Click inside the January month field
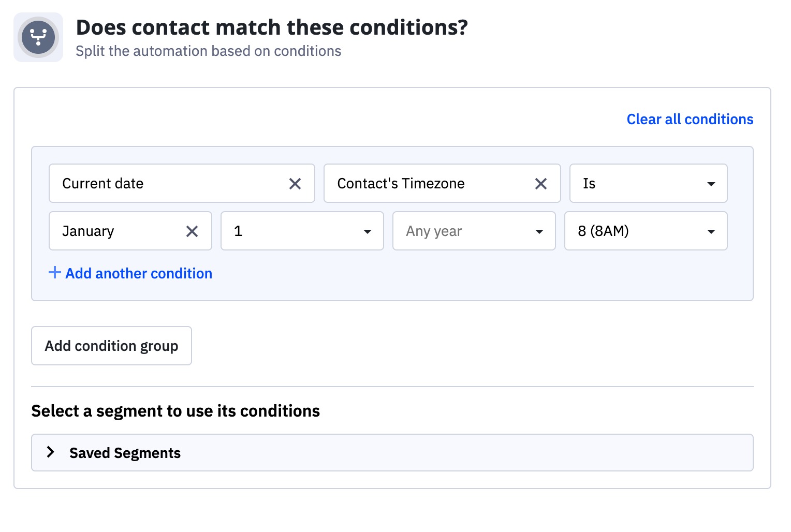Viewport: 791px width, 532px height. (x=114, y=231)
